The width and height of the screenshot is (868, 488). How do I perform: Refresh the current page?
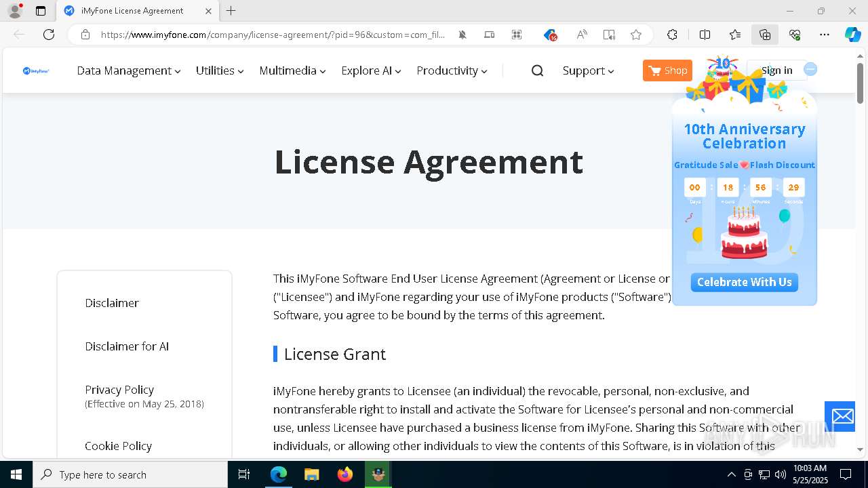coord(49,35)
